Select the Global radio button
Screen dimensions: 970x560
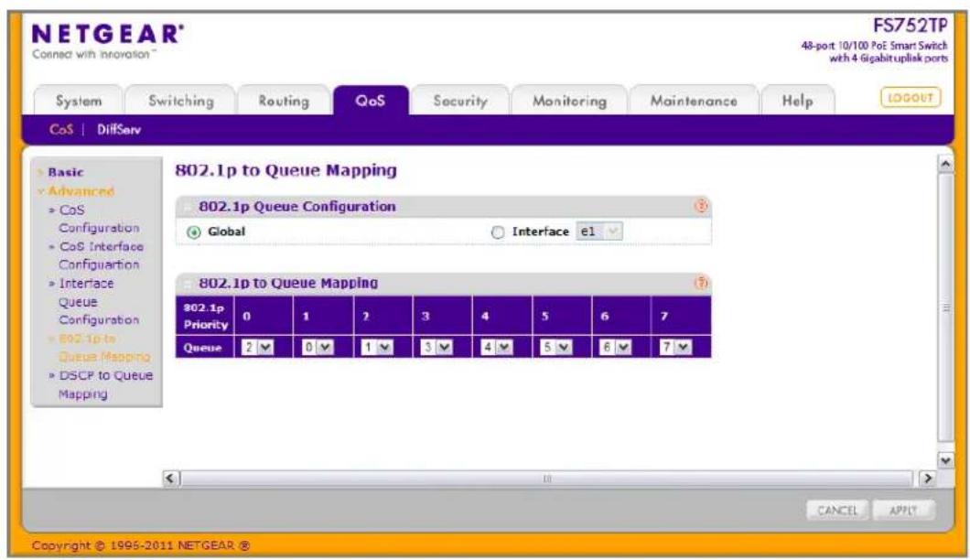(x=194, y=232)
